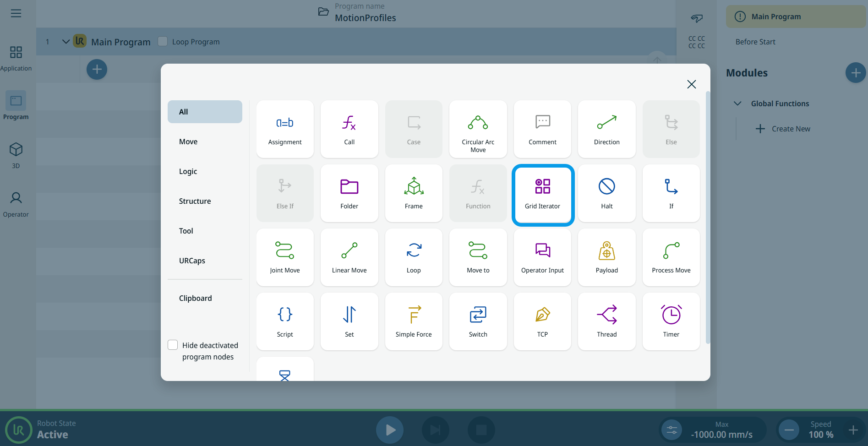The height and width of the screenshot is (446, 868).
Task: Switch to the URCaps category
Action: [x=192, y=261]
